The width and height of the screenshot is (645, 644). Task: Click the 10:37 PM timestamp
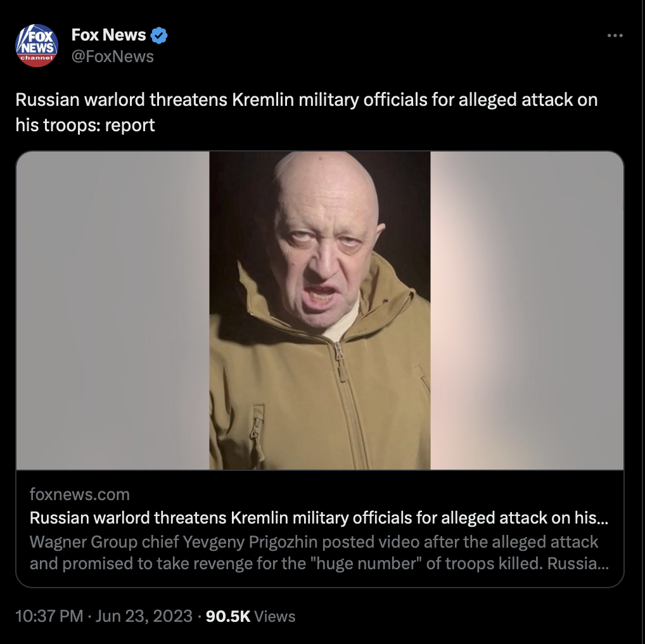[x=49, y=616]
